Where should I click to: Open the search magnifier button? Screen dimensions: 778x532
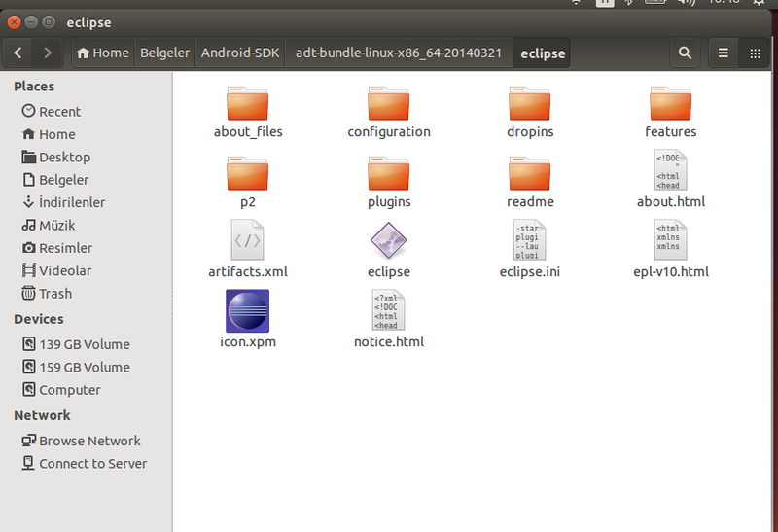point(685,53)
